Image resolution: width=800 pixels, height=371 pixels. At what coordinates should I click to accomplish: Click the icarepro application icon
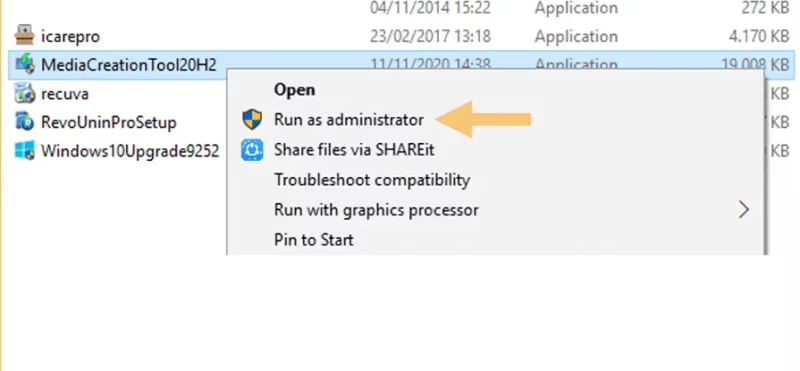(x=24, y=36)
